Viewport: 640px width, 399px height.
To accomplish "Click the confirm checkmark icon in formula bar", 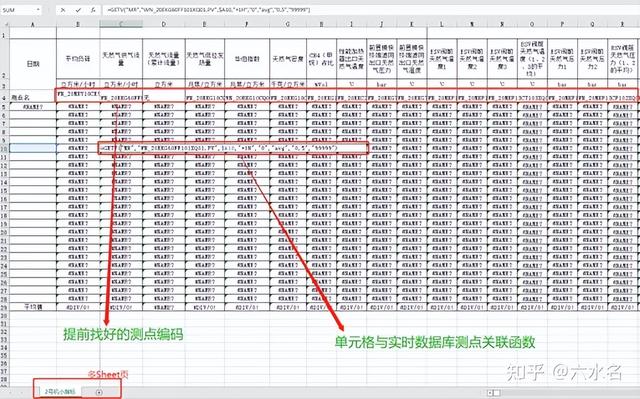I will (x=78, y=10).
